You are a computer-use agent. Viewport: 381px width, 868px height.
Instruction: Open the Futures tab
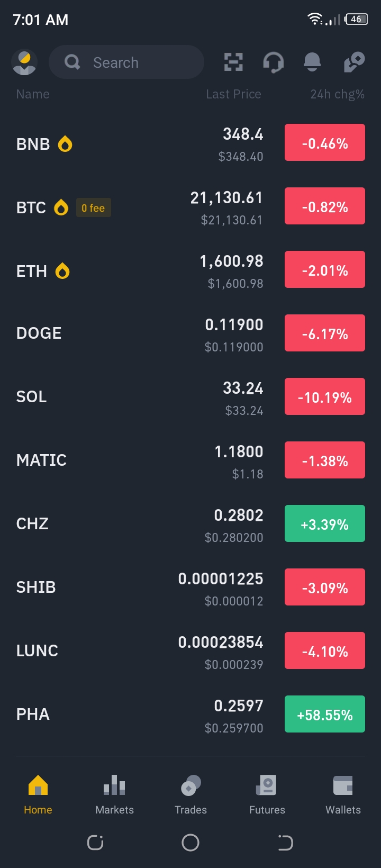click(267, 795)
